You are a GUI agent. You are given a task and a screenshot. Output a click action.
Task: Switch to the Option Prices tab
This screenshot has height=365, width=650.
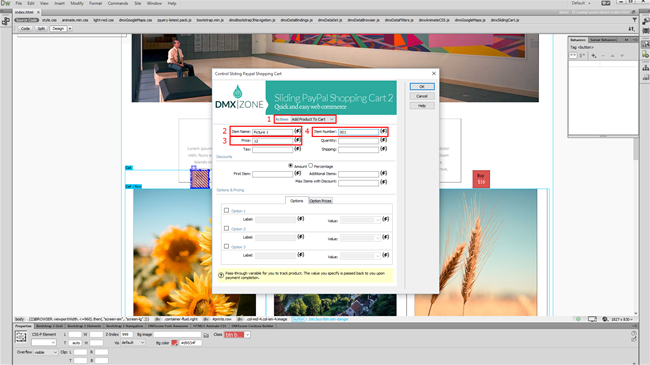click(320, 201)
